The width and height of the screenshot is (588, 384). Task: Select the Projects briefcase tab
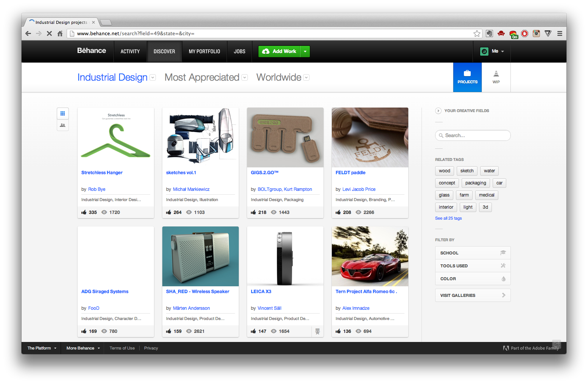(x=467, y=77)
